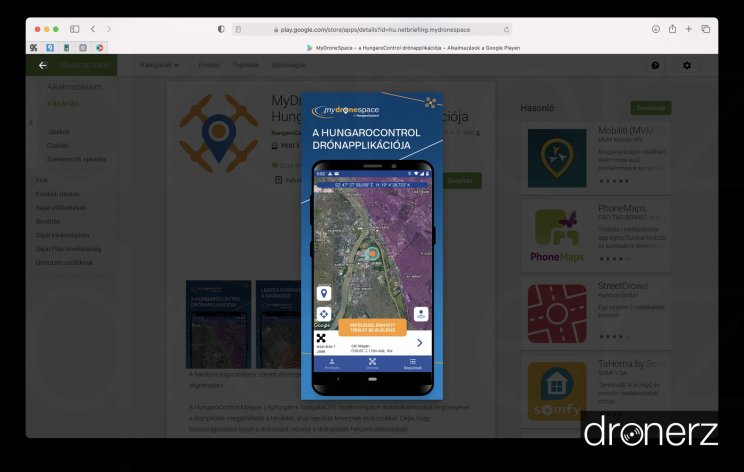Open Saját Play-tevékenység link
The height and width of the screenshot is (472, 744).
[x=68, y=249]
